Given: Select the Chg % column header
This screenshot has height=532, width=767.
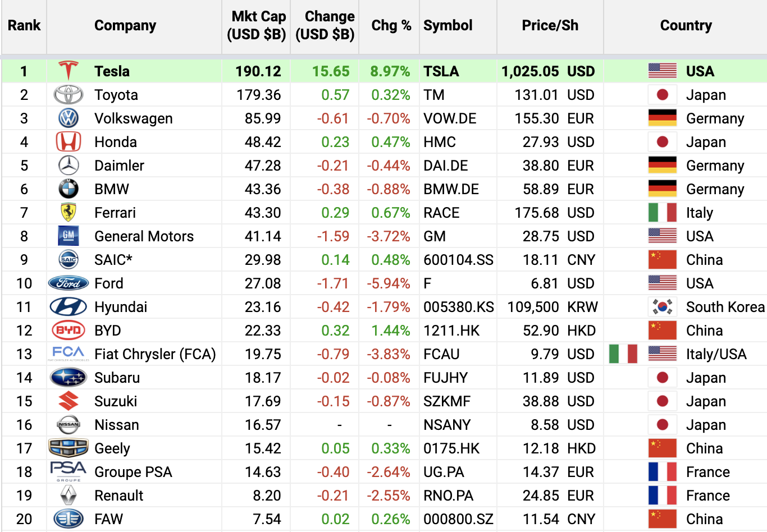Looking at the screenshot, I should (x=391, y=26).
